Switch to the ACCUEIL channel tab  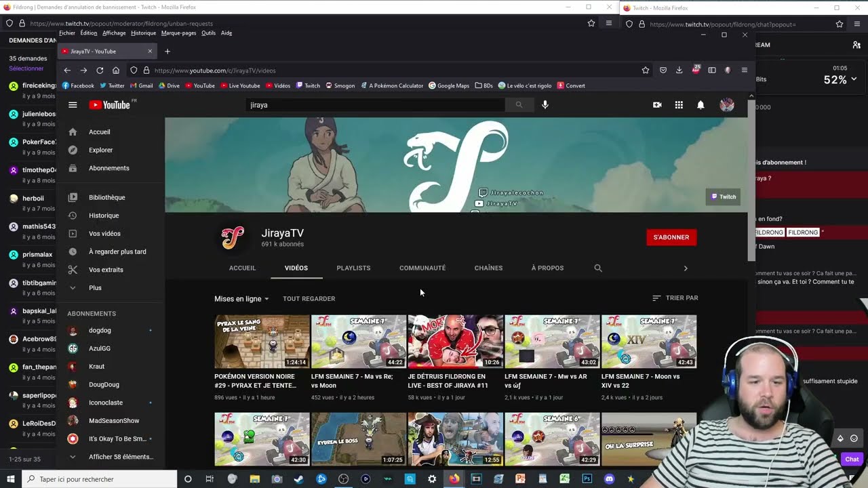point(242,268)
